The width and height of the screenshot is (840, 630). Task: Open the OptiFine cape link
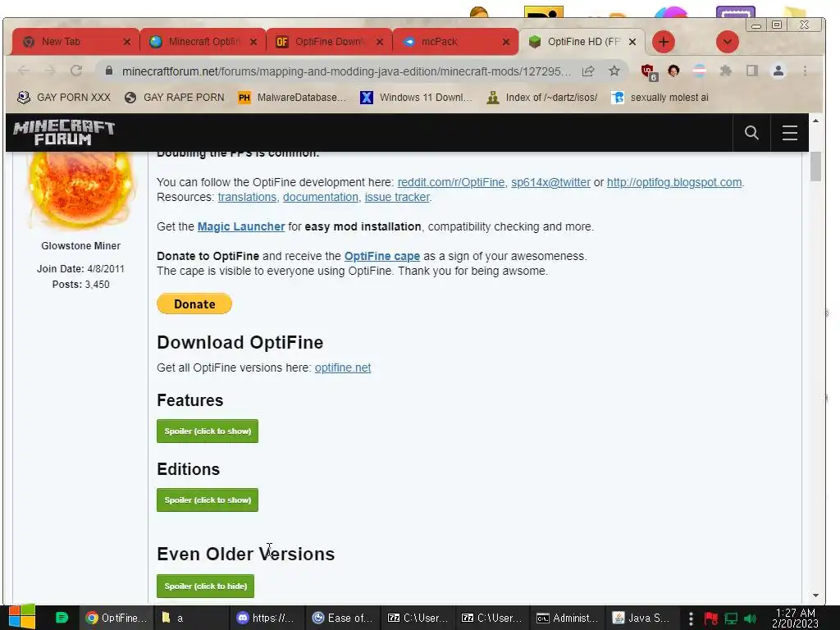pos(382,256)
